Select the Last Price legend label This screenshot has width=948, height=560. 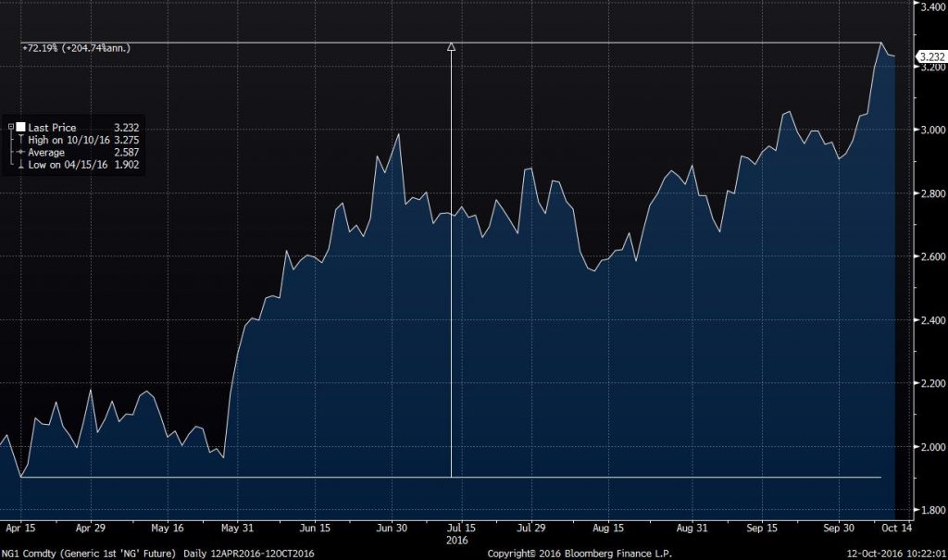(x=52, y=128)
